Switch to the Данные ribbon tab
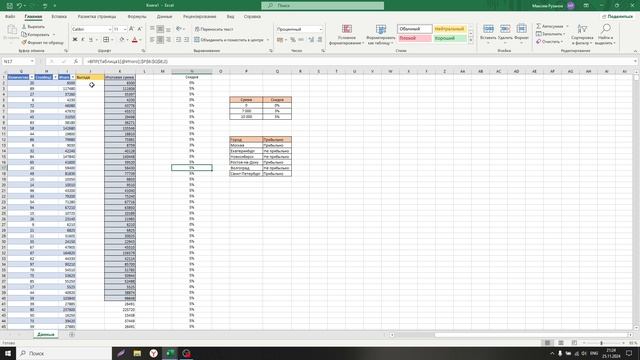This screenshot has height=360, width=640. [164, 17]
